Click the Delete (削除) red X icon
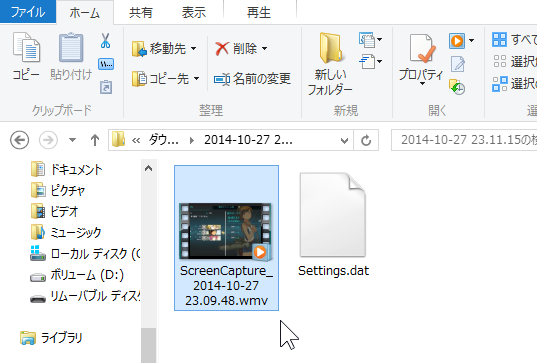The height and width of the screenshot is (363, 537). click(222, 49)
